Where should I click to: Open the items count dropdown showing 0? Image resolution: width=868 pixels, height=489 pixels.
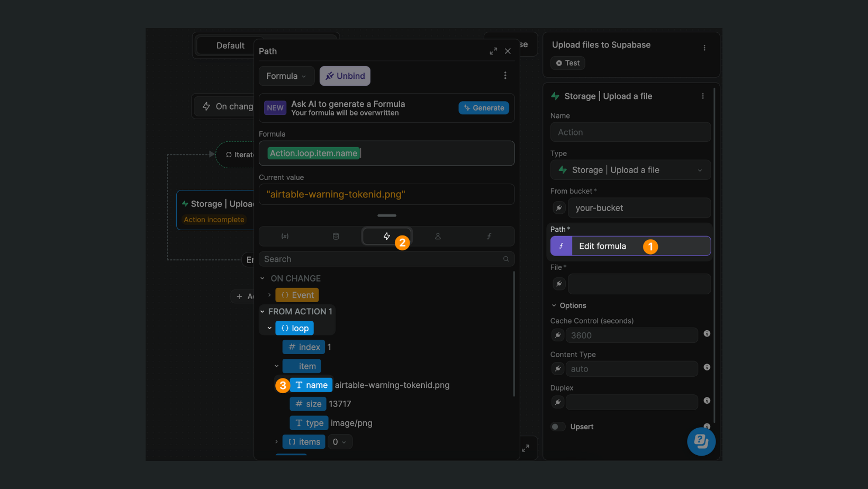pyautogui.click(x=340, y=441)
